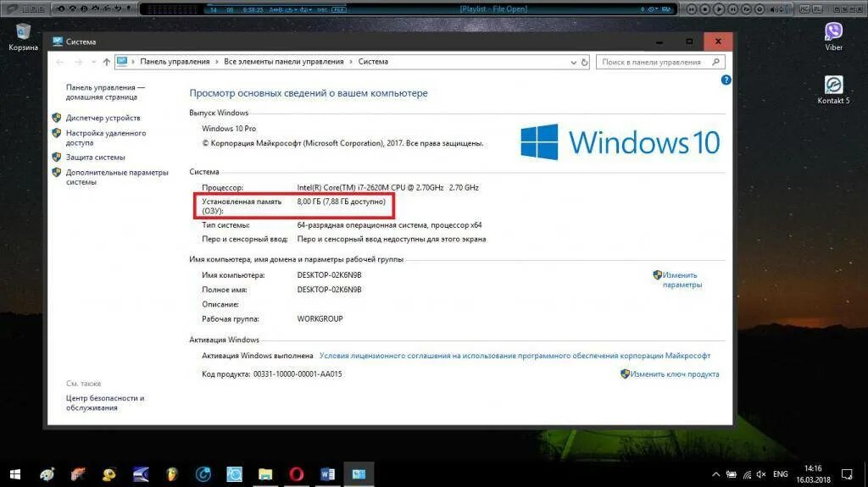
Task: Launch Opera browser from the taskbar
Action: [297, 474]
